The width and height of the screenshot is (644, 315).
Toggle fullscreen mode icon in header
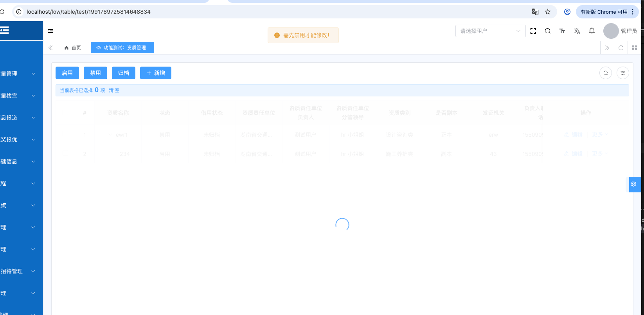point(533,31)
